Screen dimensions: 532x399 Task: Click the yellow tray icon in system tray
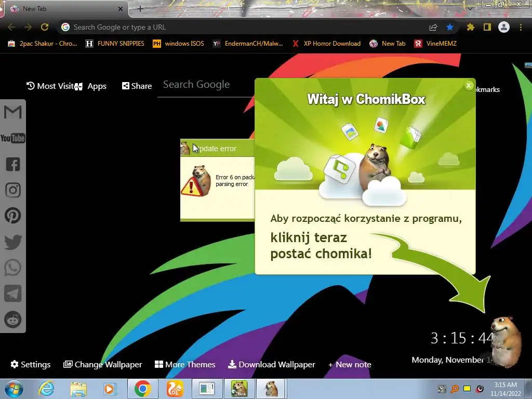(467, 389)
